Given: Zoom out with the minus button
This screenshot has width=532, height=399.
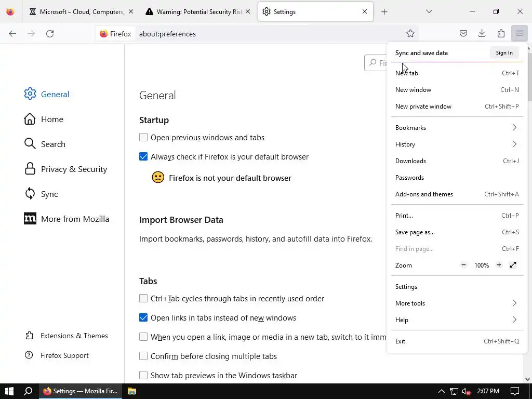Looking at the screenshot, I should click(x=463, y=265).
